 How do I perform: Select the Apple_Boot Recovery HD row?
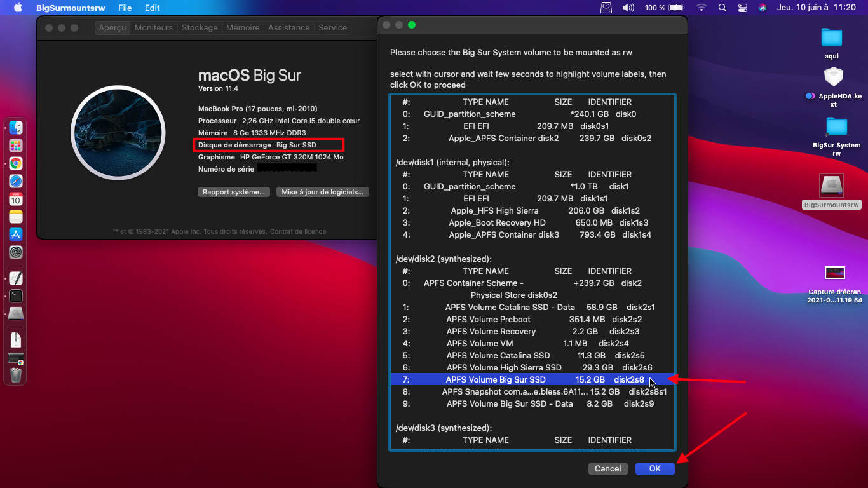click(532, 222)
